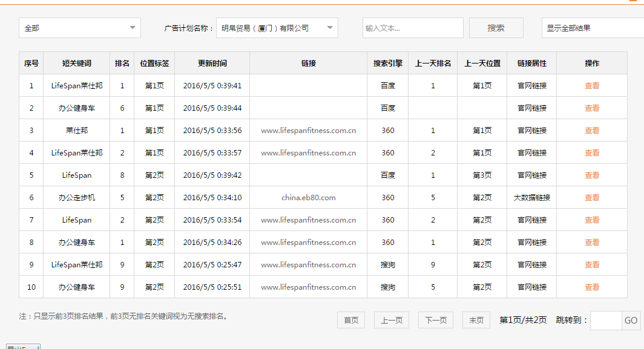Click the 首页 first-page button

[351, 320]
